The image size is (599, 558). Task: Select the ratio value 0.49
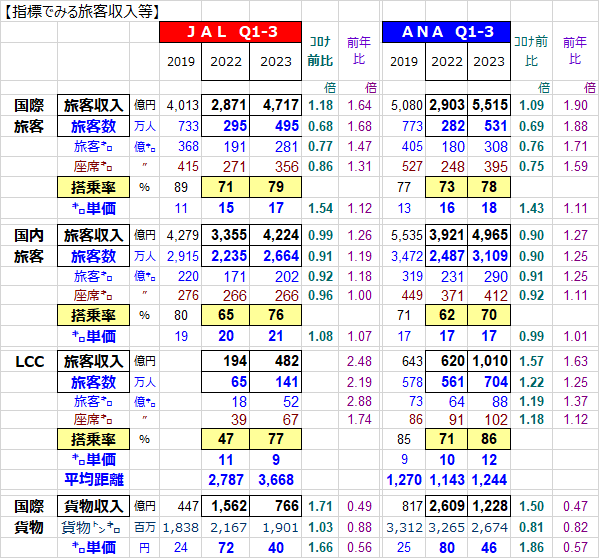coord(359,506)
